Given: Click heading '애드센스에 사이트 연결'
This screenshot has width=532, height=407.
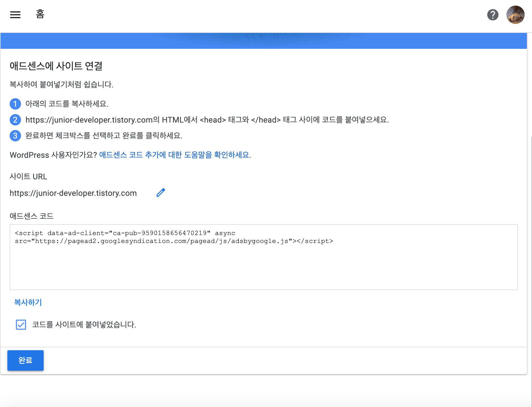Looking at the screenshot, I should 56,66.
